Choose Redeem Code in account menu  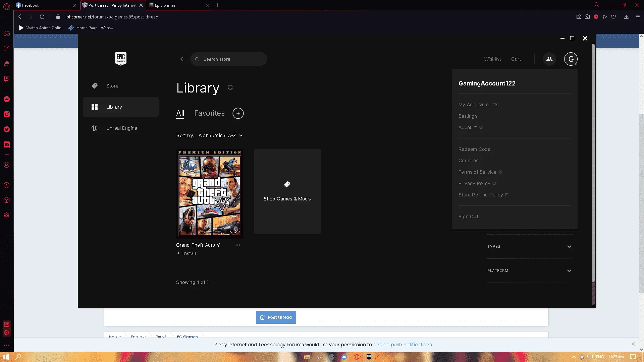point(474,149)
